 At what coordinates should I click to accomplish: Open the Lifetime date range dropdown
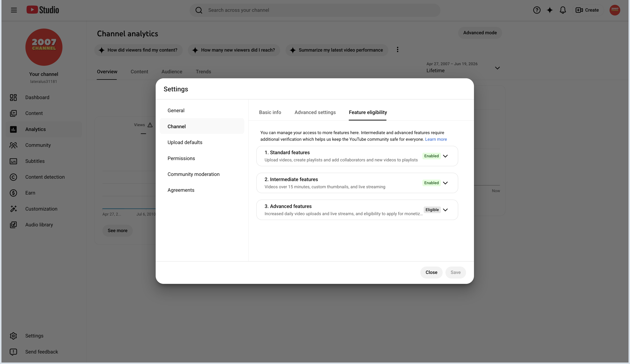point(463,67)
